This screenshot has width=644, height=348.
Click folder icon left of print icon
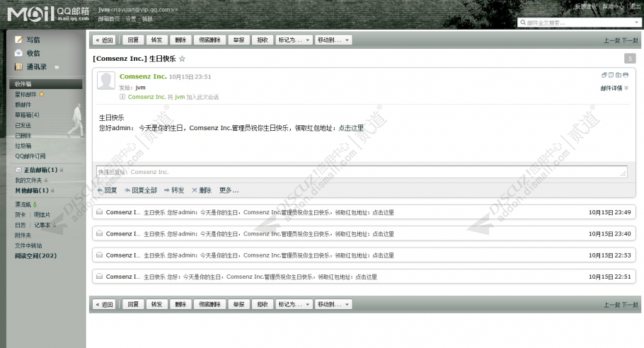click(x=619, y=75)
